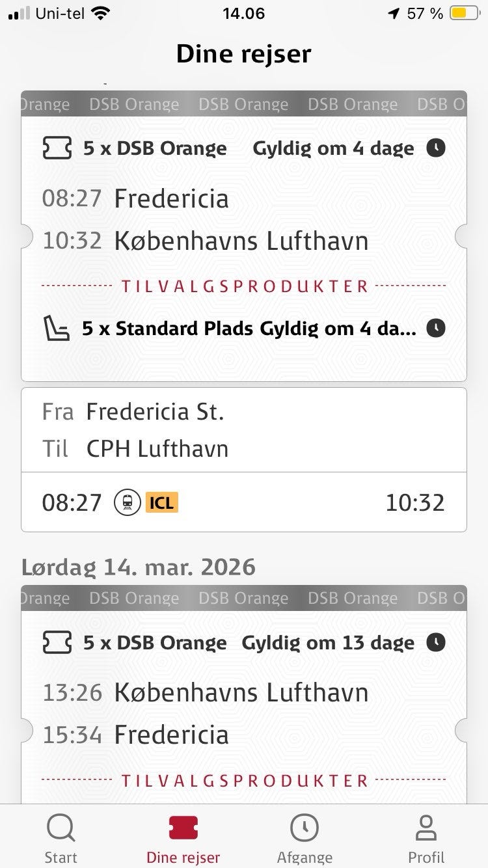Tap clock icon on Standard Plads row
Viewport: 488px width, 868px height.
pos(436,328)
